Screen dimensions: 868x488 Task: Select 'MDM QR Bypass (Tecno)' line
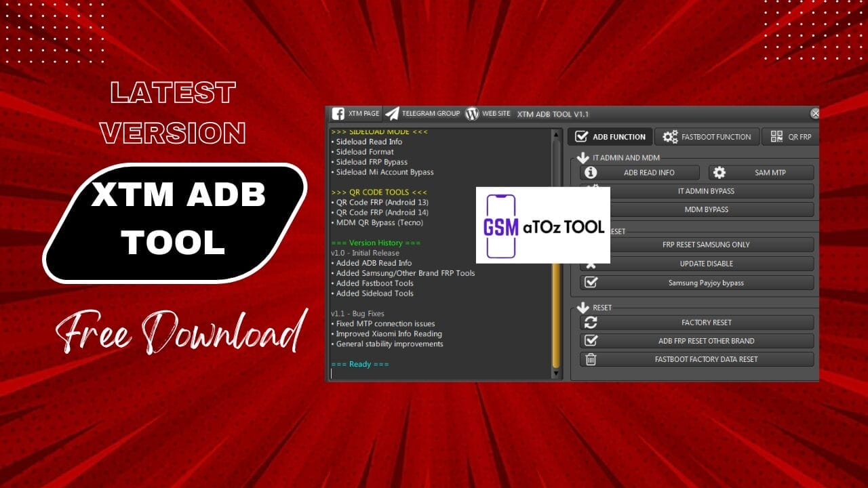tap(377, 222)
